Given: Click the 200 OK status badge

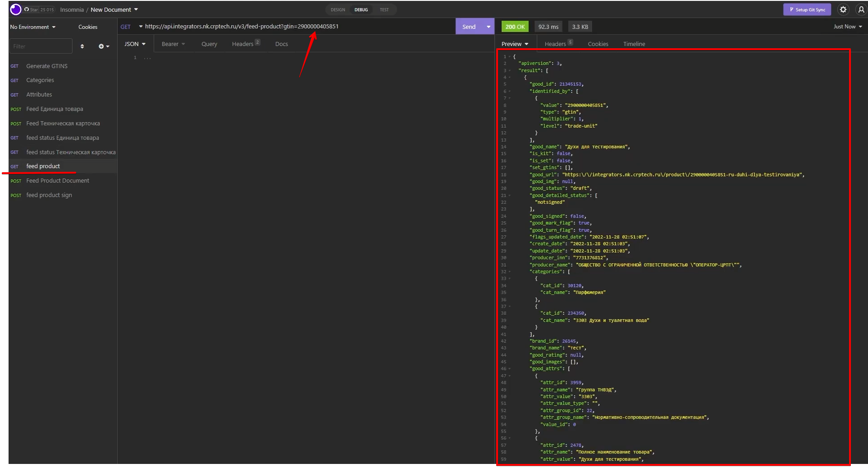Looking at the screenshot, I should tap(515, 27).
